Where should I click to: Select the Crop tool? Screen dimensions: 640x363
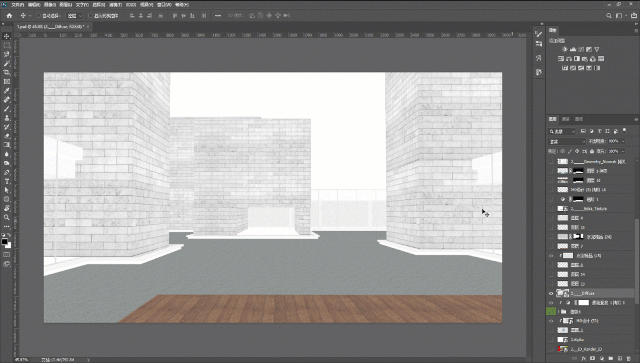(7, 73)
